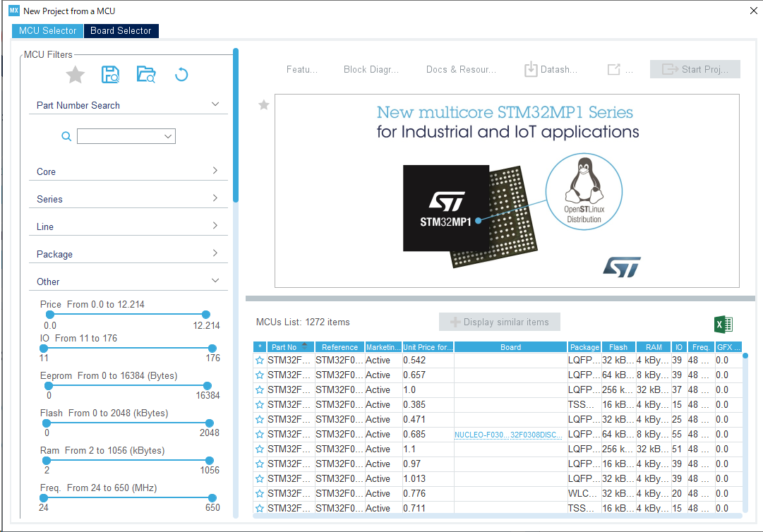Reset all MCU filters icon

pyautogui.click(x=181, y=75)
